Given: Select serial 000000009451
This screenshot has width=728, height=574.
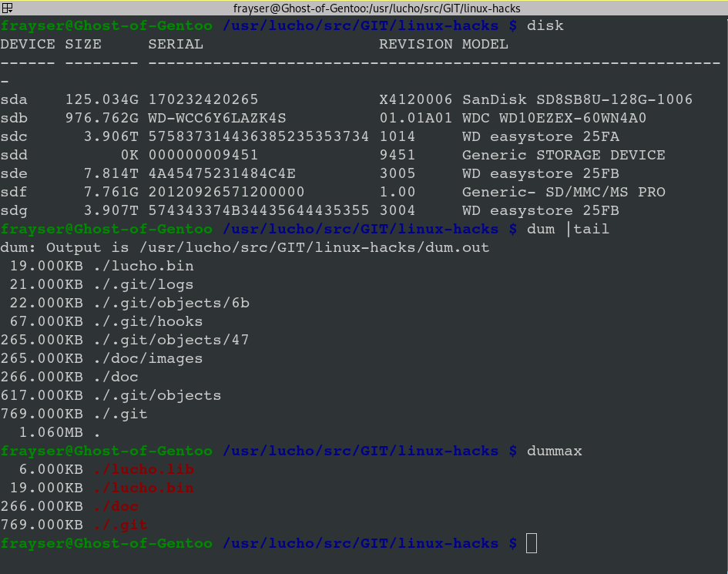Looking at the screenshot, I should 203,155.
